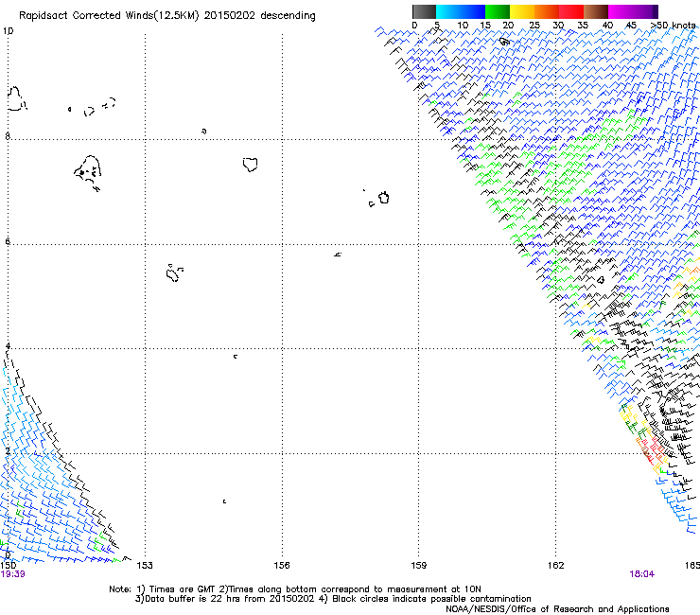Select the yellow 20-25 knots legend segment
This screenshot has height=615, width=700.
click(x=522, y=11)
